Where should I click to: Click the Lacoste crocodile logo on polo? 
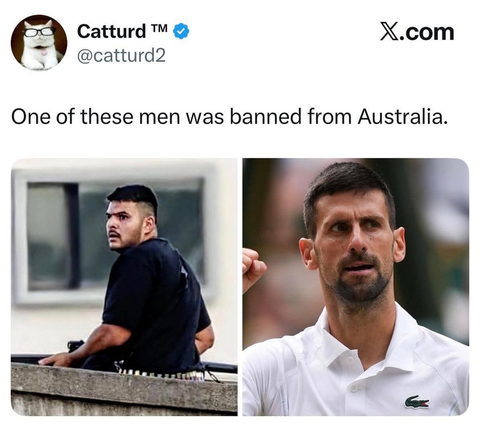pos(416,402)
